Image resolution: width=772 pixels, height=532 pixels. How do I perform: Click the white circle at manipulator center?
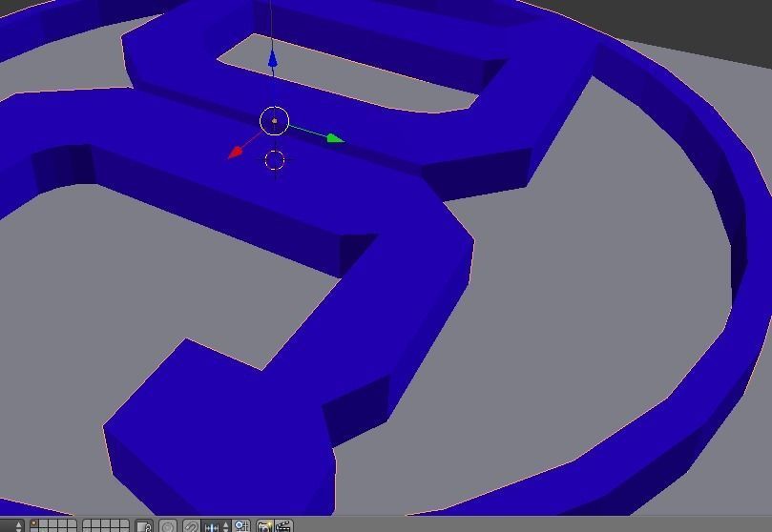click(x=274, y=121)
